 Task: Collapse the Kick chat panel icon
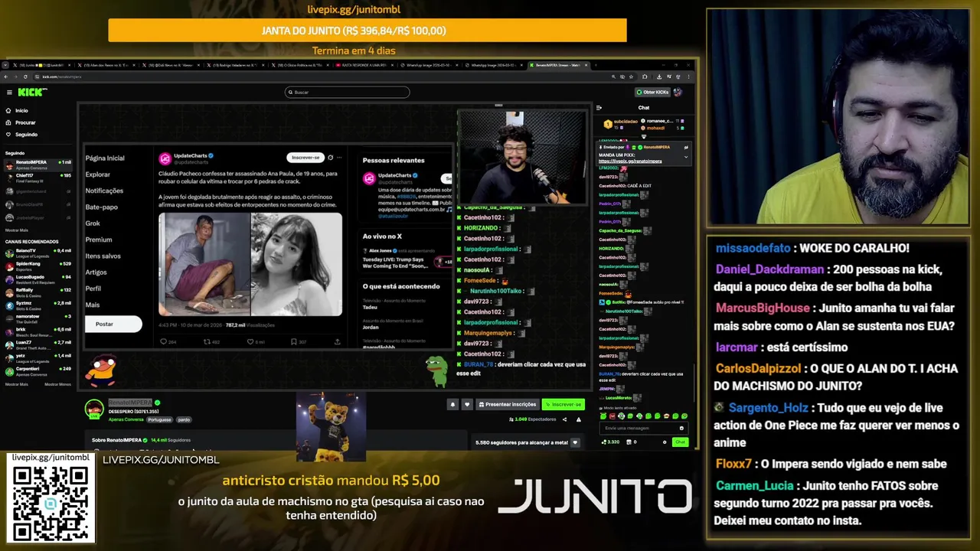coord(599,108)
